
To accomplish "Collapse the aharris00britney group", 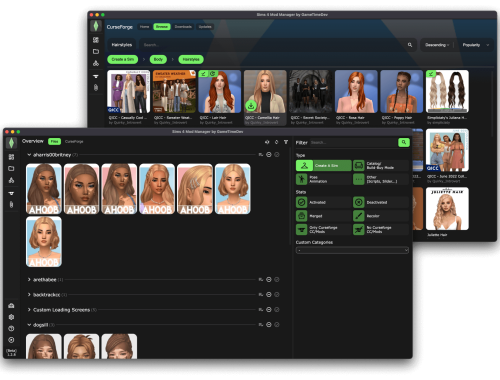I will click(29, 155).
